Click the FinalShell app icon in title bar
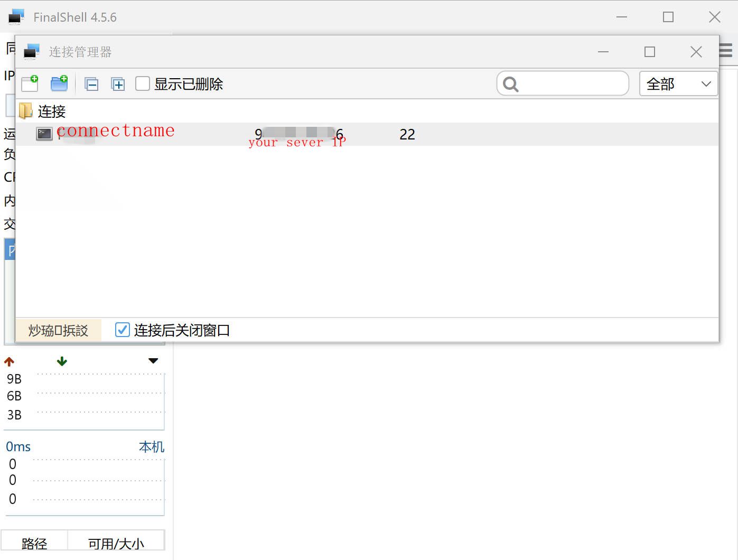738x560 pixels. [x=16, y=17]
